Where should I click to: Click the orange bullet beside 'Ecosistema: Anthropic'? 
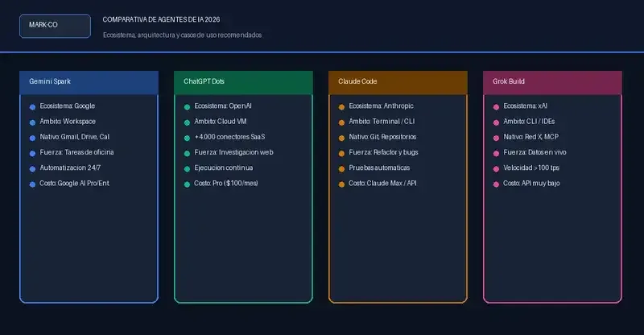(341, 107)
